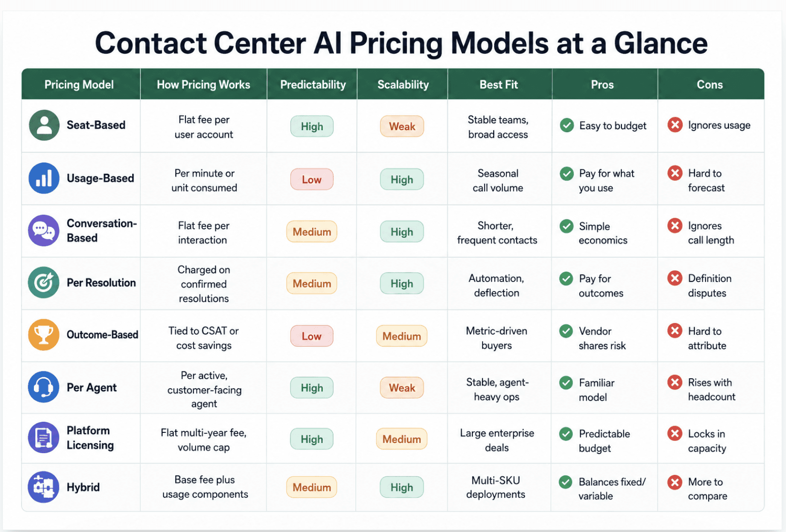Screen dimensions: 786x532
Task: Select the Per Agent headset icon
Action: (44, 387)
